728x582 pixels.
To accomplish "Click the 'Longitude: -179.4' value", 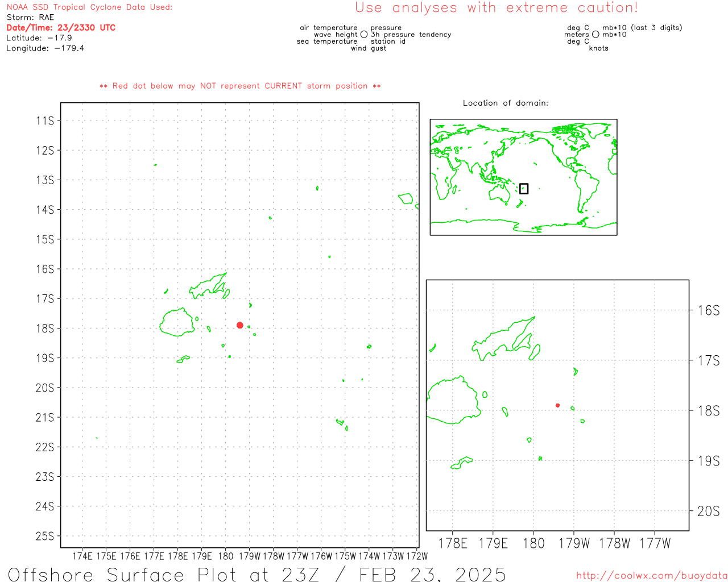I will pos(45,48).
